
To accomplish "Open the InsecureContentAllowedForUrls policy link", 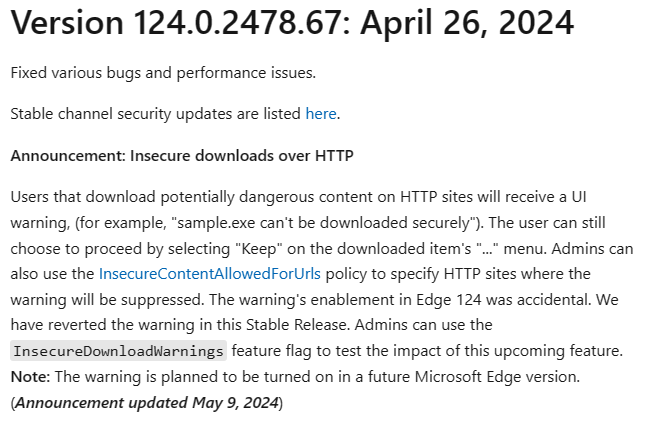I will click(x=208, y=273).
